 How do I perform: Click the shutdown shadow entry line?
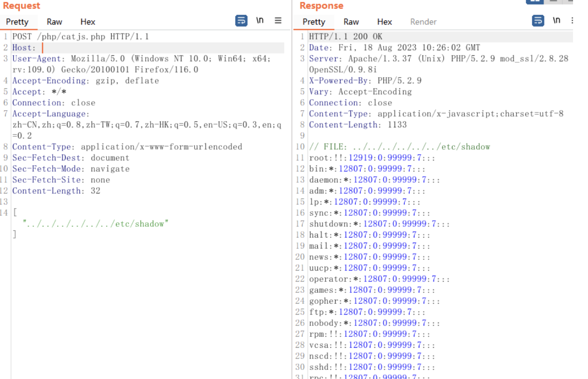[x=380, y=224]
